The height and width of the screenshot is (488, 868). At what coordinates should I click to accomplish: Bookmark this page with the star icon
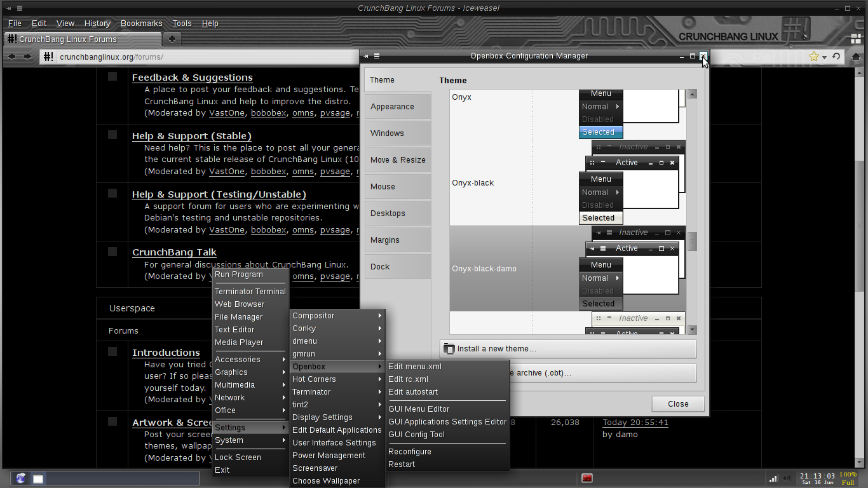[814, 57]
